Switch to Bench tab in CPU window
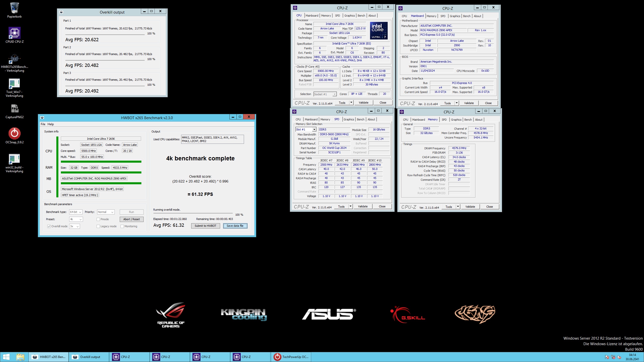Viewport: 644px width, 362px height. pyautogui.click(x=361, y=16)
